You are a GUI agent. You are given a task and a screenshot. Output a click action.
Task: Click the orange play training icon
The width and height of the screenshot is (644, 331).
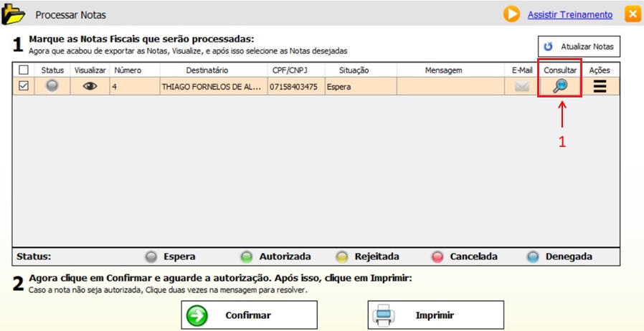tap(511, 14)
